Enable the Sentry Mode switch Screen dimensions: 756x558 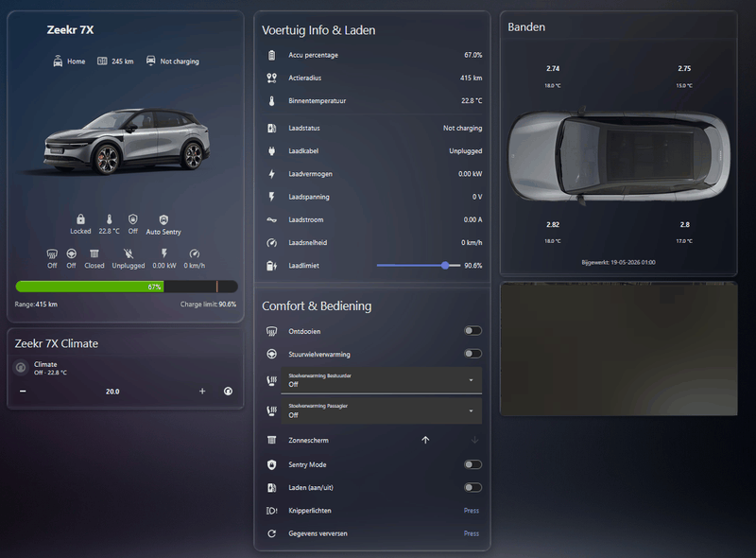point(472,464)
